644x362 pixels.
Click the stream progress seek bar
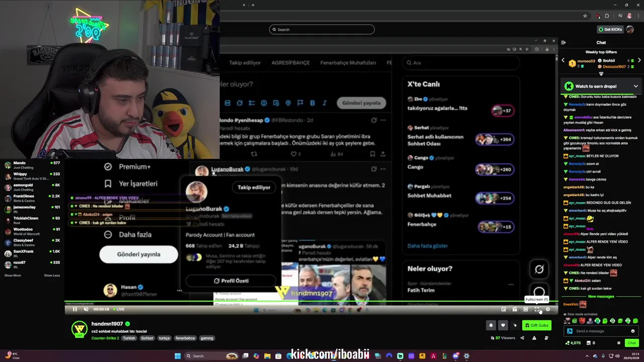pyautogui.click(x=311, y=302)
